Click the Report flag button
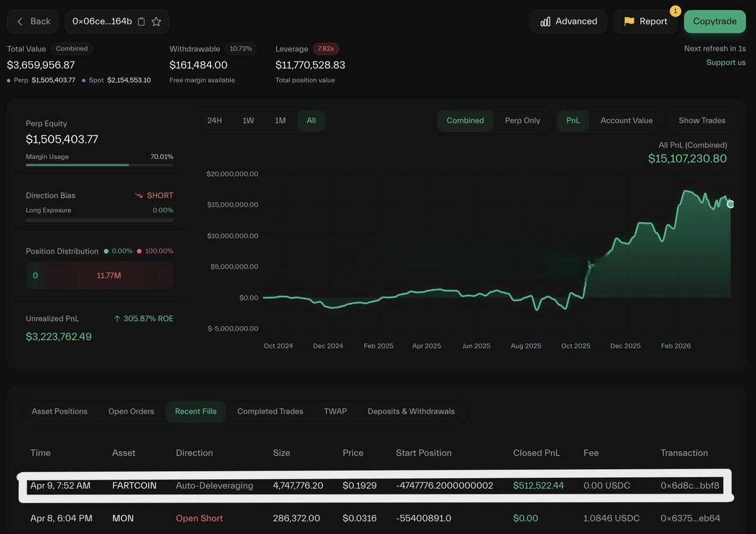 tap(645, 21)
